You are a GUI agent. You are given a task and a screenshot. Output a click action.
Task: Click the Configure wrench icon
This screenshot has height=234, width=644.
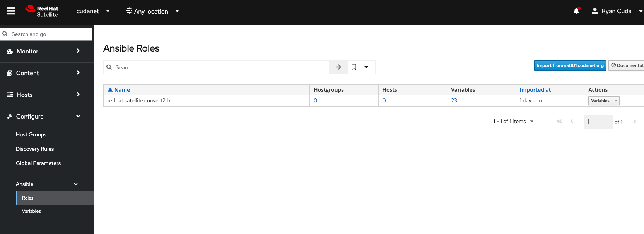coord(10,116)
